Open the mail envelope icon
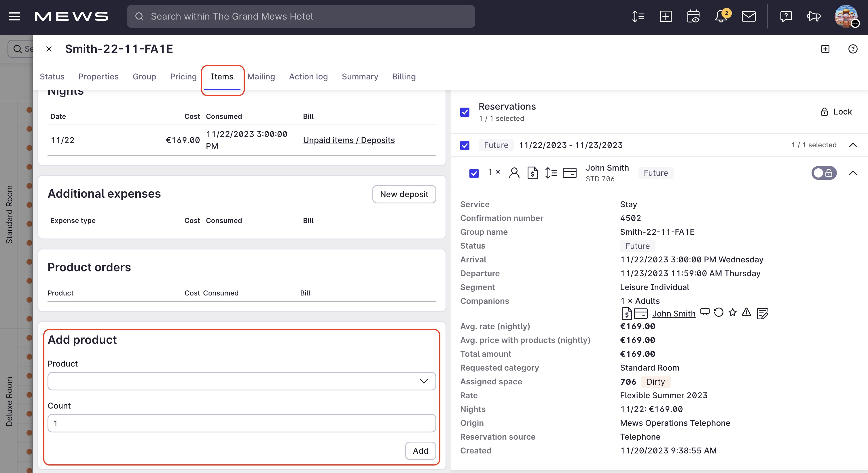This screenshot has height=473, width=868. tap(748, 16)
